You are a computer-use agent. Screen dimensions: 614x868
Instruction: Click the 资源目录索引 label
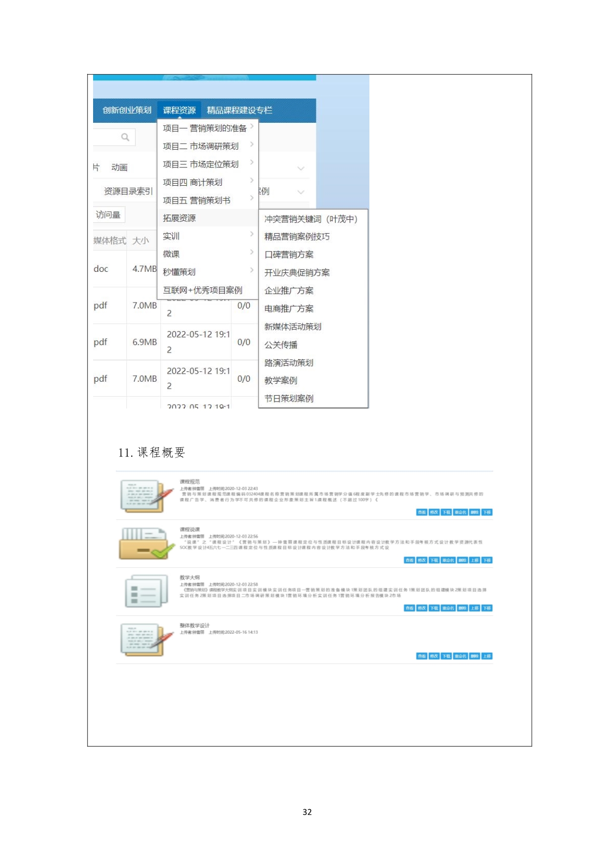click(128, 191)
